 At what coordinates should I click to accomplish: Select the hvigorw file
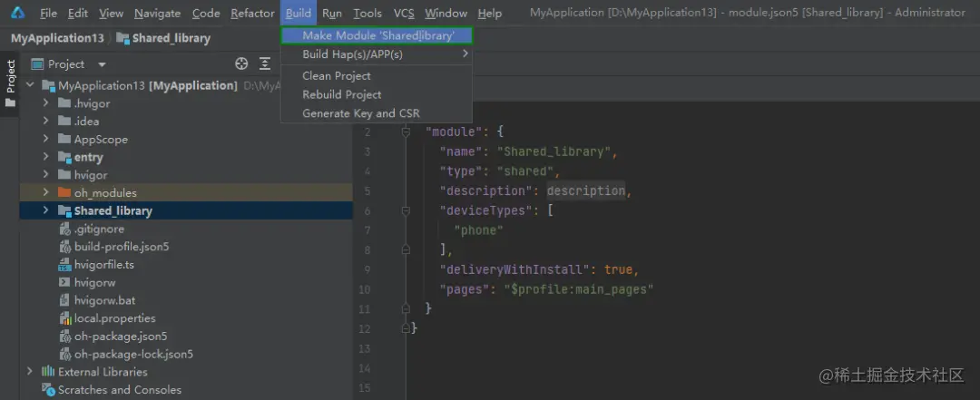point(186,282)
